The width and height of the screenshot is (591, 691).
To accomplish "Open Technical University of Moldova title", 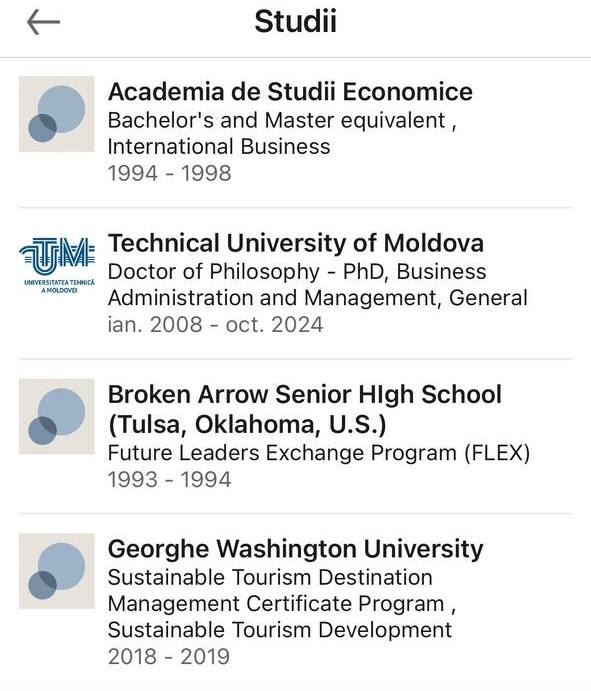I will click(x=296, y=243).
